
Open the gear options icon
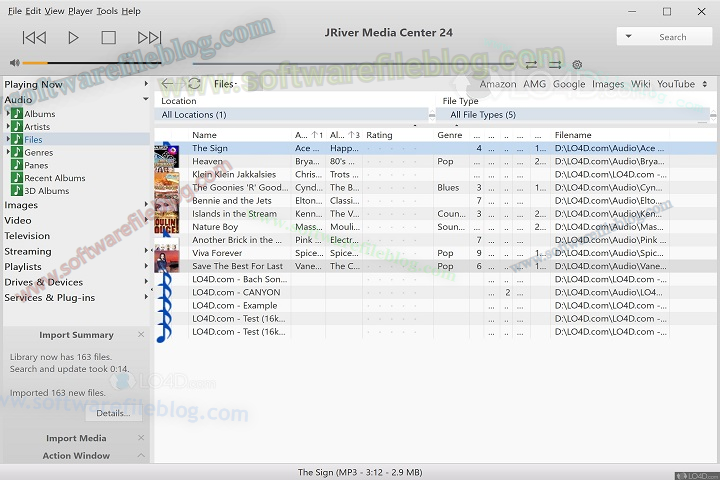pyautogui.click(x=577, y=65)
